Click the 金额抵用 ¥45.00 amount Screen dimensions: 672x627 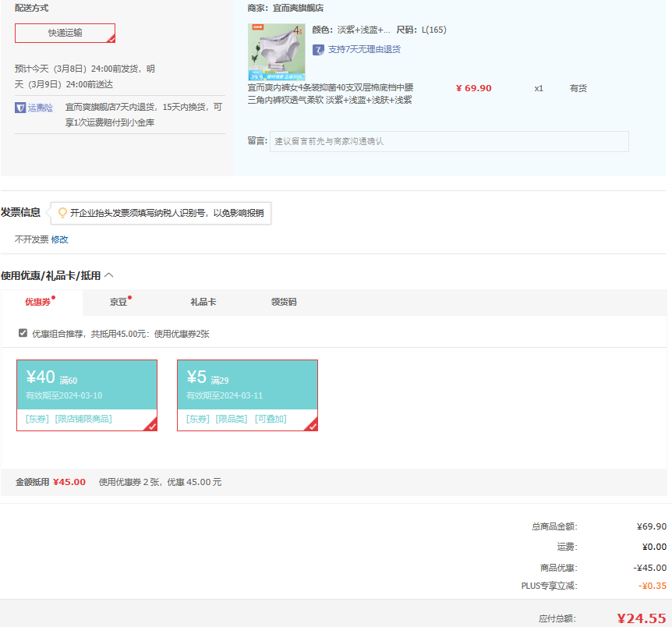[x=69, y=482]
